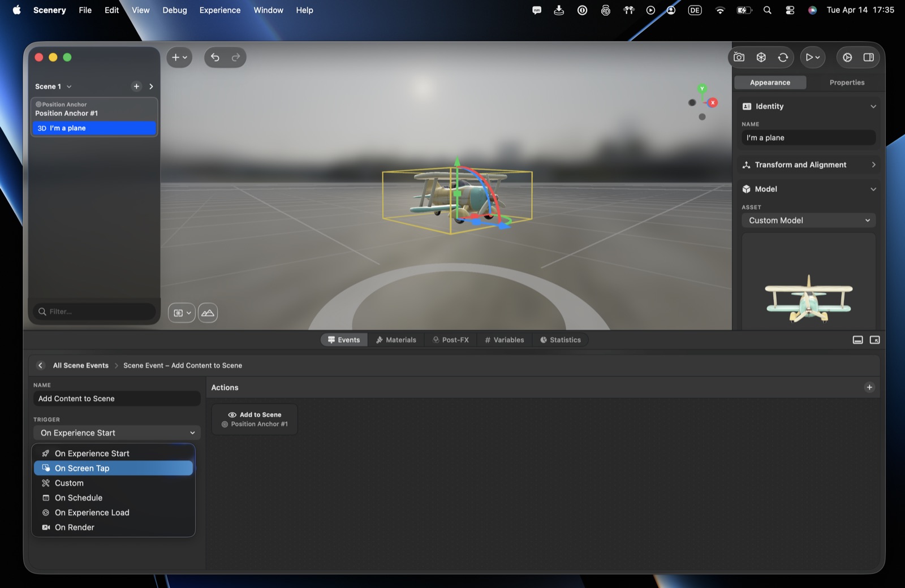Screen dimensions: 905x588
Task: Pop out the bottom panel window icon
Action: (x=874, y=340)
